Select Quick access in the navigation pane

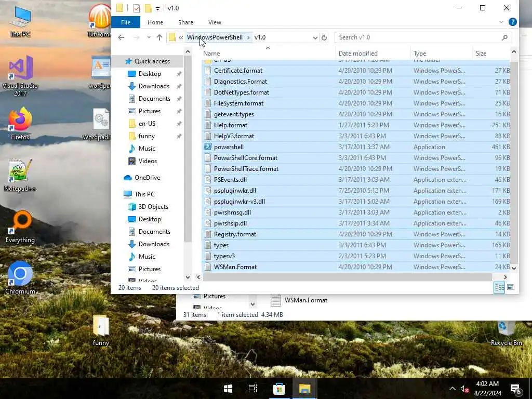coord(152,61)
